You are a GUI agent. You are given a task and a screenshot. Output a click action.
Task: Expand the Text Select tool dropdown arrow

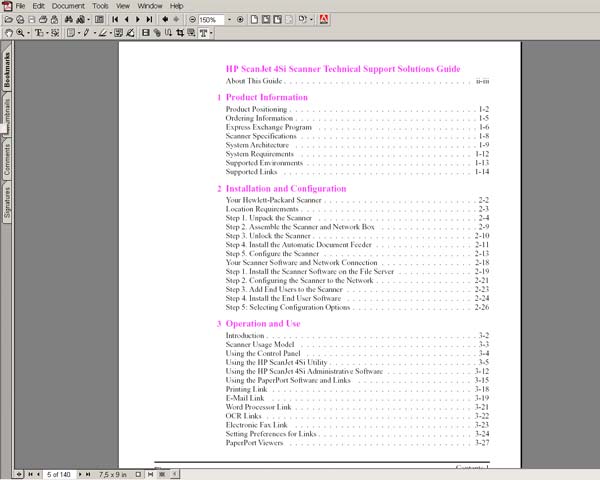click(x=47, y=34)
